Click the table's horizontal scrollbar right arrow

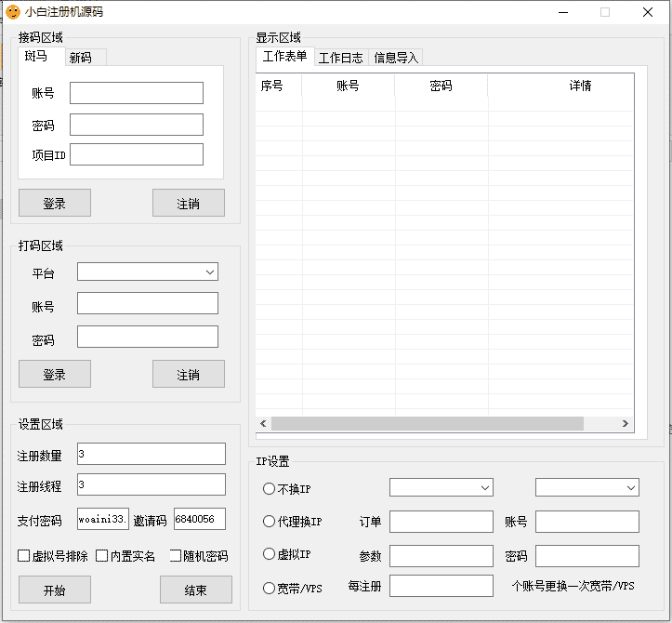(x=626, y=424)
